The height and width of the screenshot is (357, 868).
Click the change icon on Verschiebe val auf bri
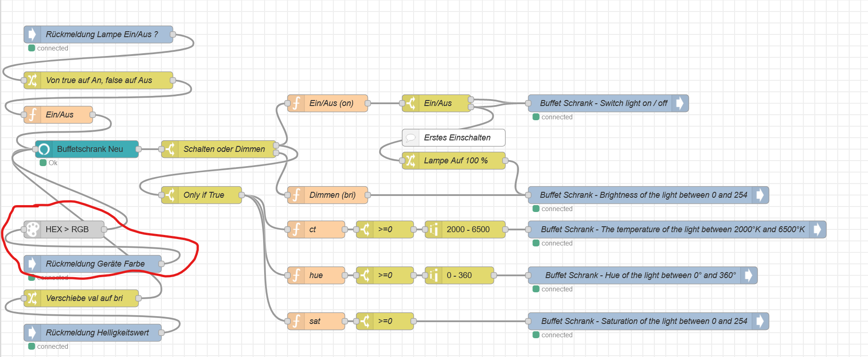coord(32,298)
